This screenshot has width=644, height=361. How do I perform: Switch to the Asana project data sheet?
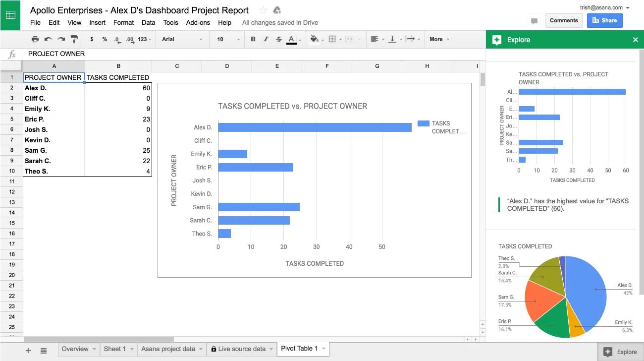pos(168,349)
